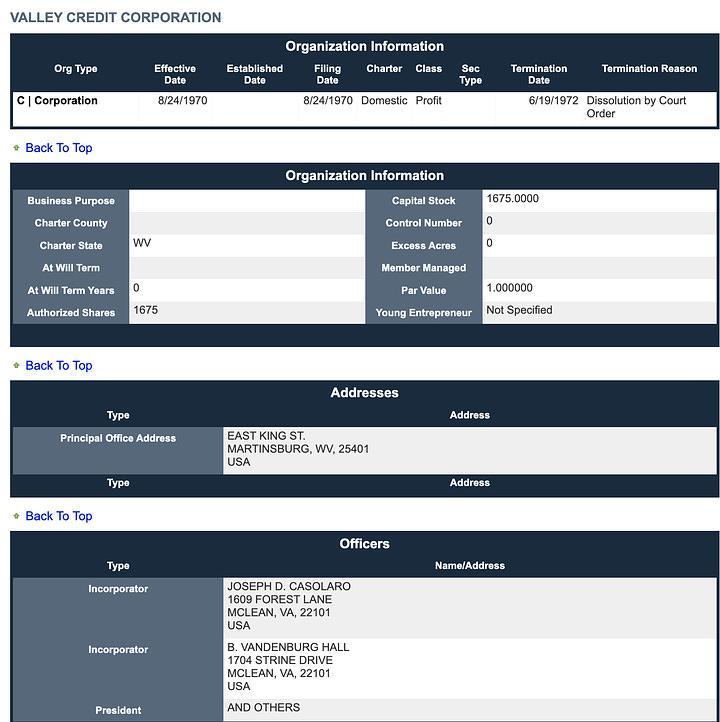Click the 'Member Managed' label

click(424, 268)
